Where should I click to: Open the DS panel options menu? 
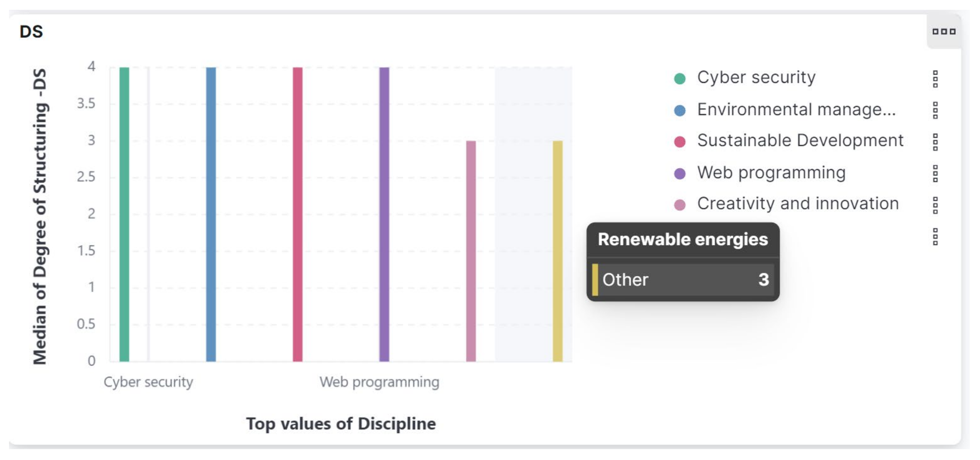coord(943,32)
